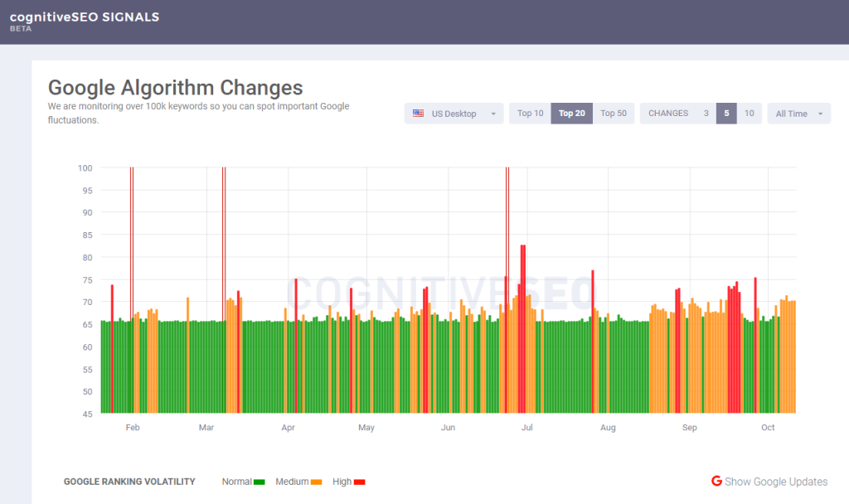Click the US flag icon
The width and height of the screenshot is (849, 504).
click(x=418, y=114)
